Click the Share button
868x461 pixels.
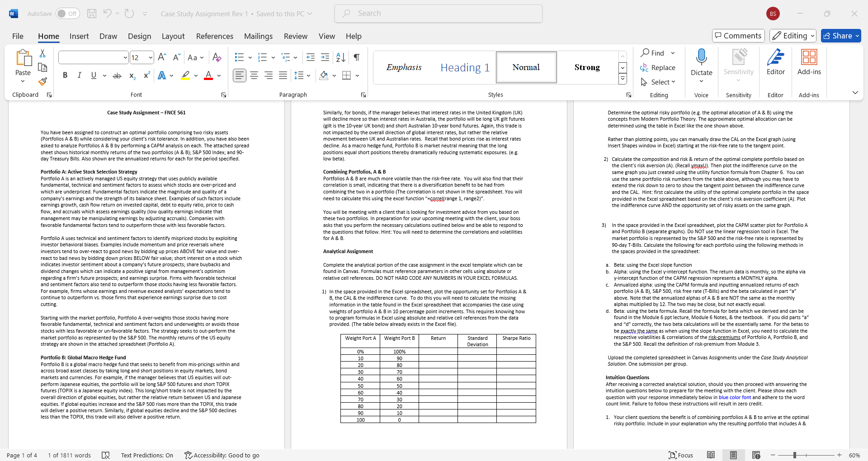coord(840,36)
